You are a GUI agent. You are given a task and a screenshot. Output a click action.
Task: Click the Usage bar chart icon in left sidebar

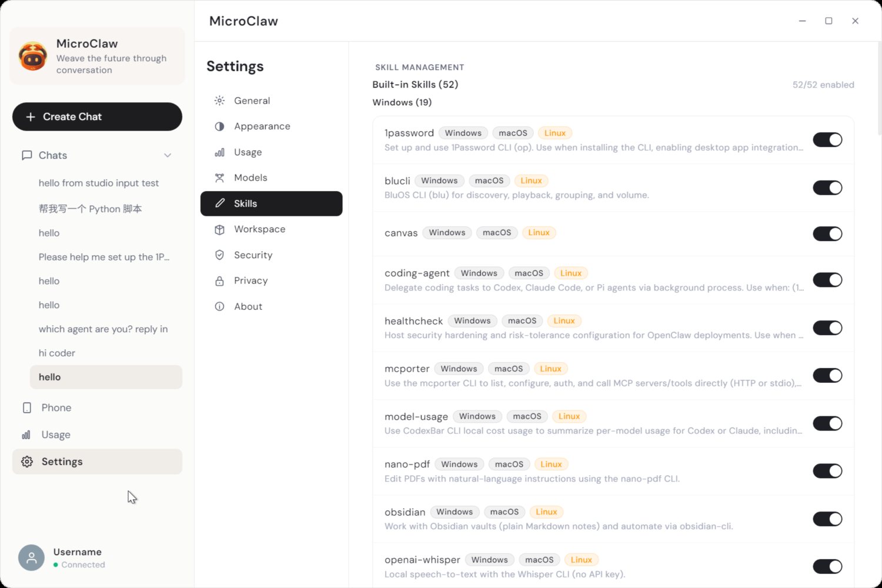pyautogui.click(x=26, y=435)
